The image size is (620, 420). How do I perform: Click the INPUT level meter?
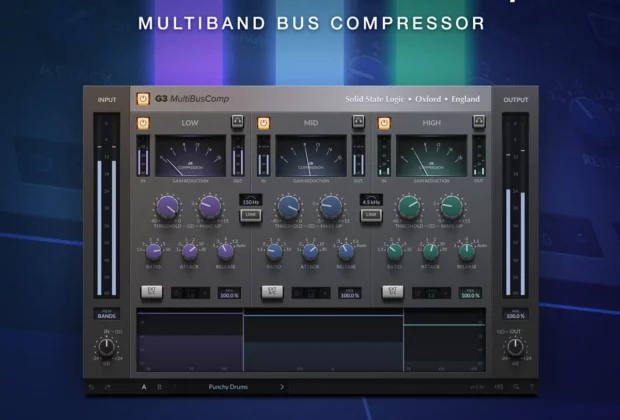pyautogui.click(x=106, y=206)
